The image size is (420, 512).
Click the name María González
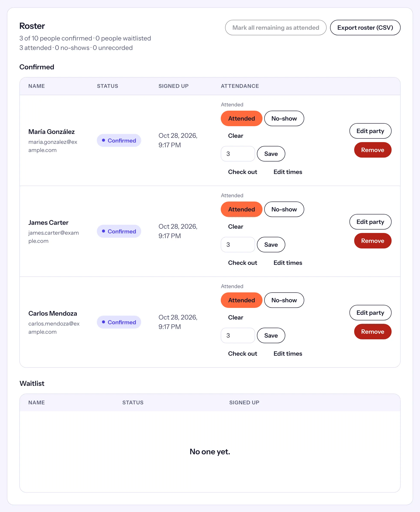(x=51, y=132)
